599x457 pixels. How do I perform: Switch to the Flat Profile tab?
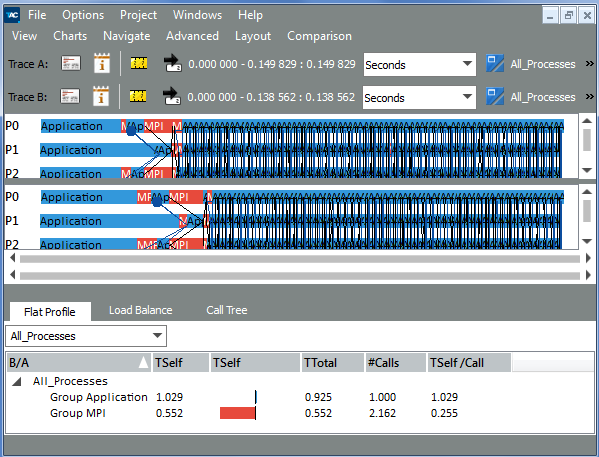50,312
